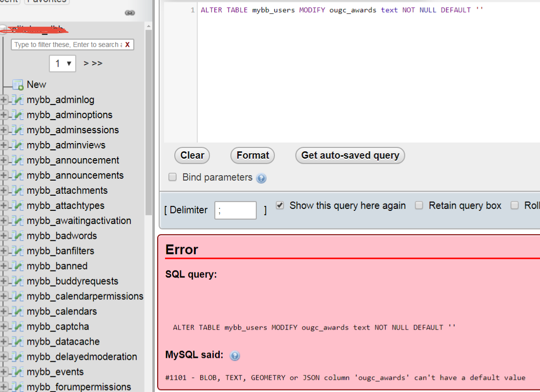Open the page number dropdown
This screenshot has height=392, width=540.
point(62,63)
